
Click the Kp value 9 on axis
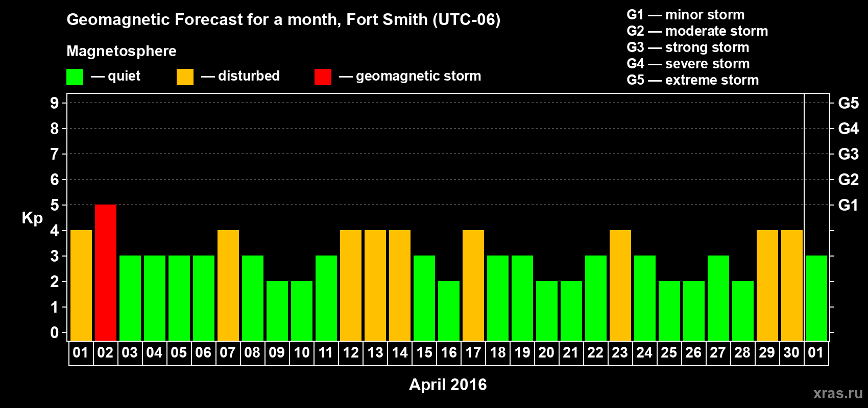pyautogui.click(x=55, y=103)
